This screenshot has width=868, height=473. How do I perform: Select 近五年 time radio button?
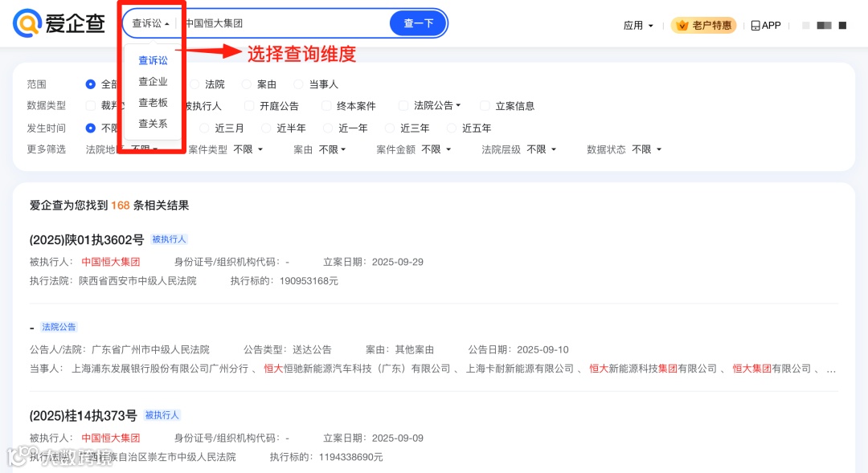(452, 128)
